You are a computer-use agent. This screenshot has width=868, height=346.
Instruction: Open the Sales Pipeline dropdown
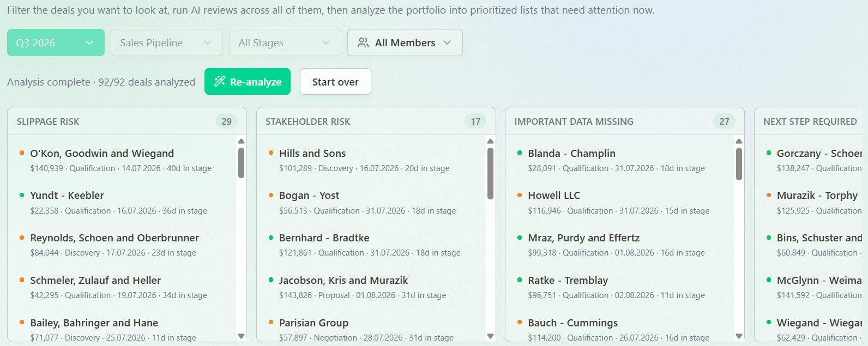pyautogui.click(x=167, y=43)
